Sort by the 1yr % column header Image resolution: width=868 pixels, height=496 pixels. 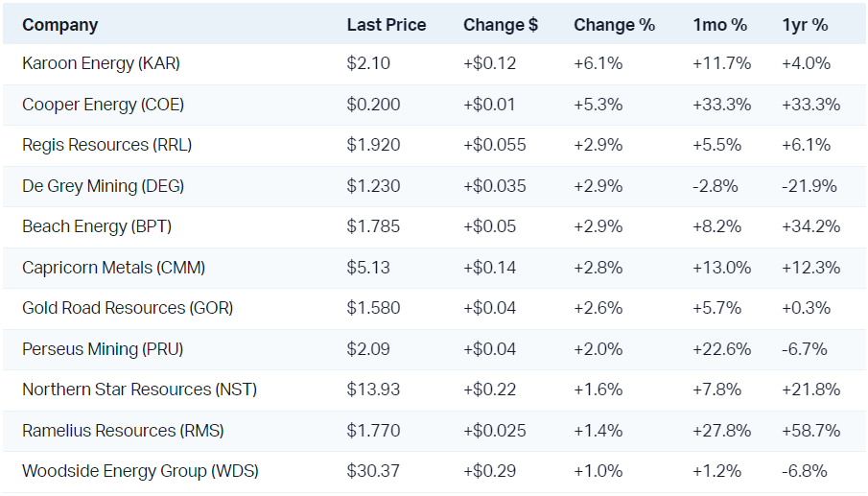click(805, 25)
